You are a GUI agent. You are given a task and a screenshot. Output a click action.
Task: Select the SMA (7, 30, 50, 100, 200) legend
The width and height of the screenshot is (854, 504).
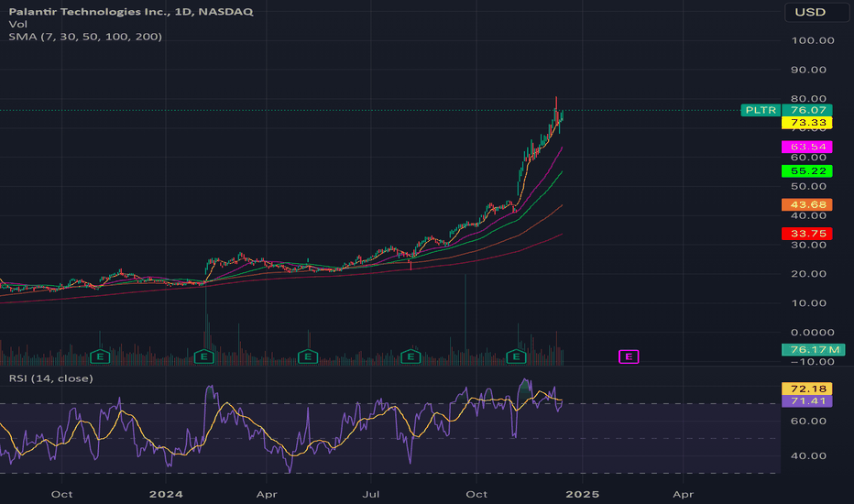tap(85, 37)
